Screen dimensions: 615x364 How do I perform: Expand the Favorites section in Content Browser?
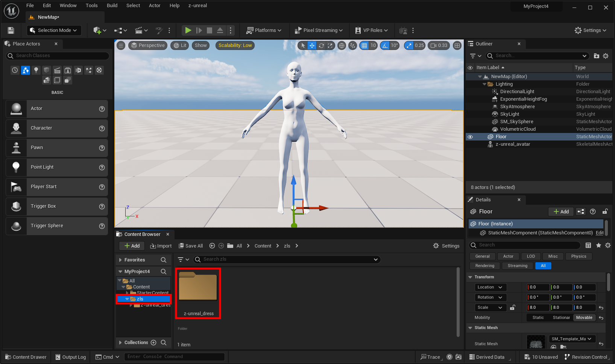click(120, 260)
